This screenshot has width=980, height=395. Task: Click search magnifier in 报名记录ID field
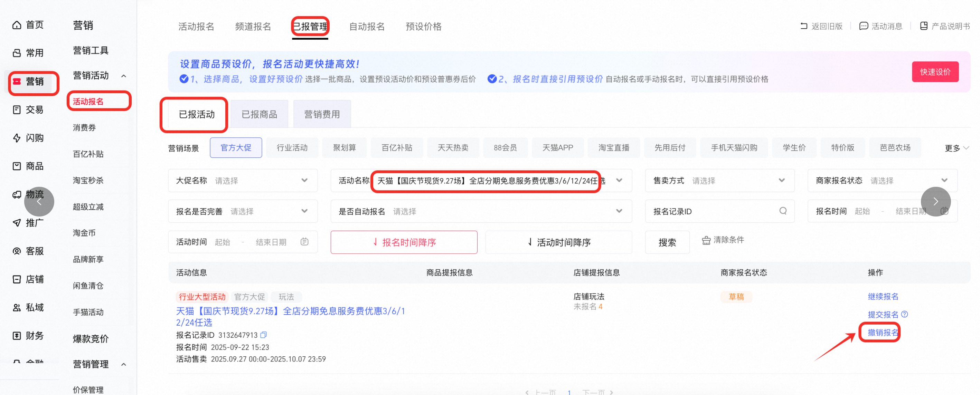point(783,211)
